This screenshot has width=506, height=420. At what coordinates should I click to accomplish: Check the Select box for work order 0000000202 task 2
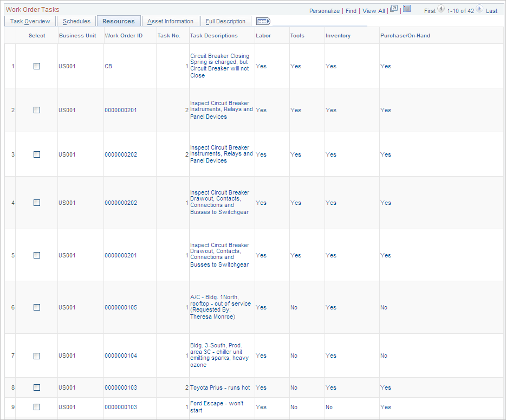point(36,154)
